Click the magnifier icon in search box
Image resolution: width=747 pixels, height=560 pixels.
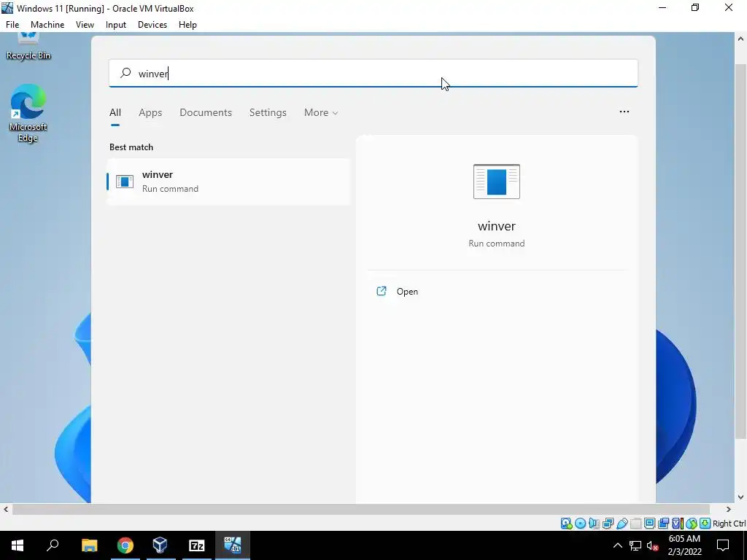125,73
